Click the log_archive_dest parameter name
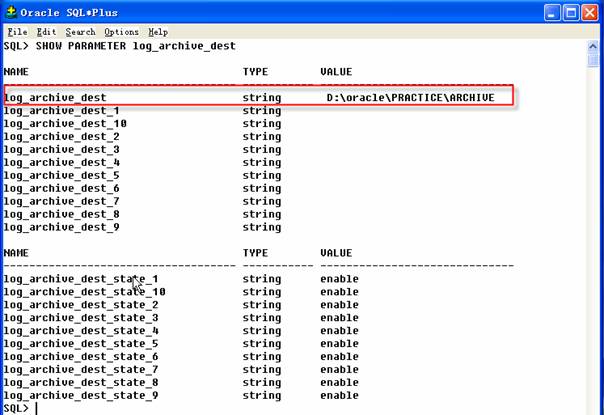Viewport: 604px width, 415px height. (x=55, y=98)
